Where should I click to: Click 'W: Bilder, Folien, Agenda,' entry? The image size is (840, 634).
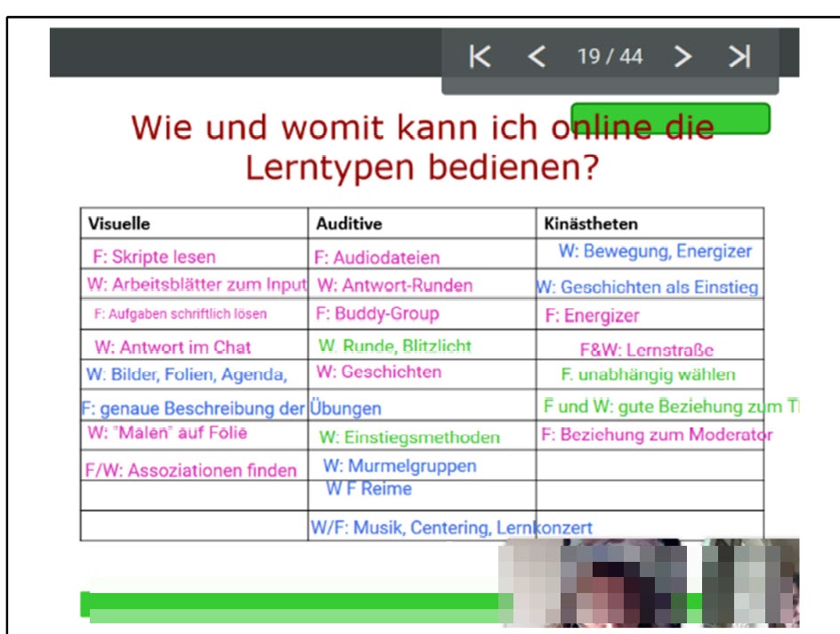pyautogui.click(x=187, y=374)
